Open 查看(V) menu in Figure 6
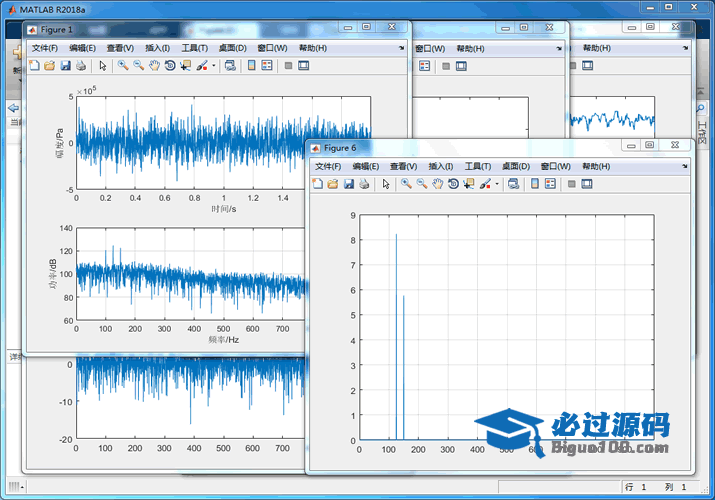 point(404,166)
